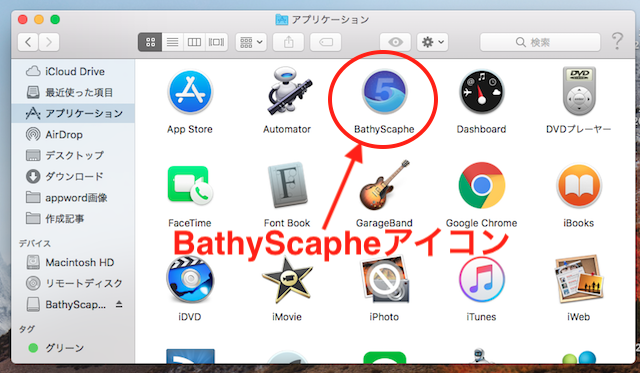Viewport: 640px width, 373px height.
Task: Go back with the left chevron button
Action: click(x=28, y=42)
